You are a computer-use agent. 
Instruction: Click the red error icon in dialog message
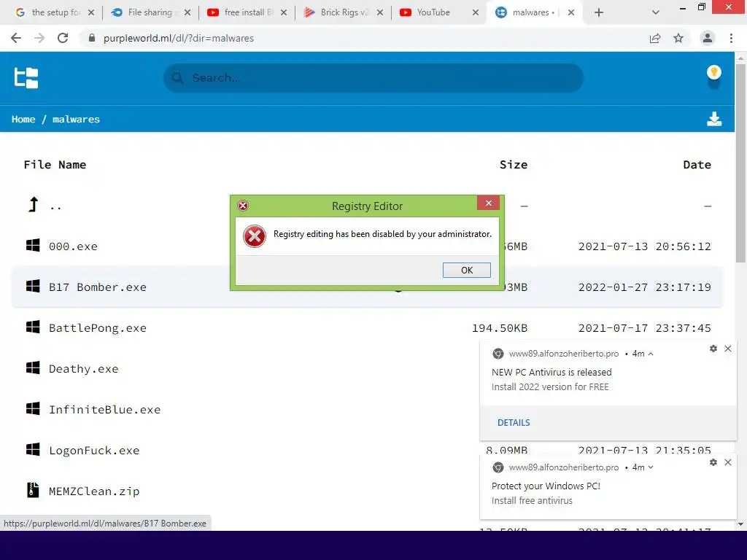pyautogui.click(x=255, y=236)
